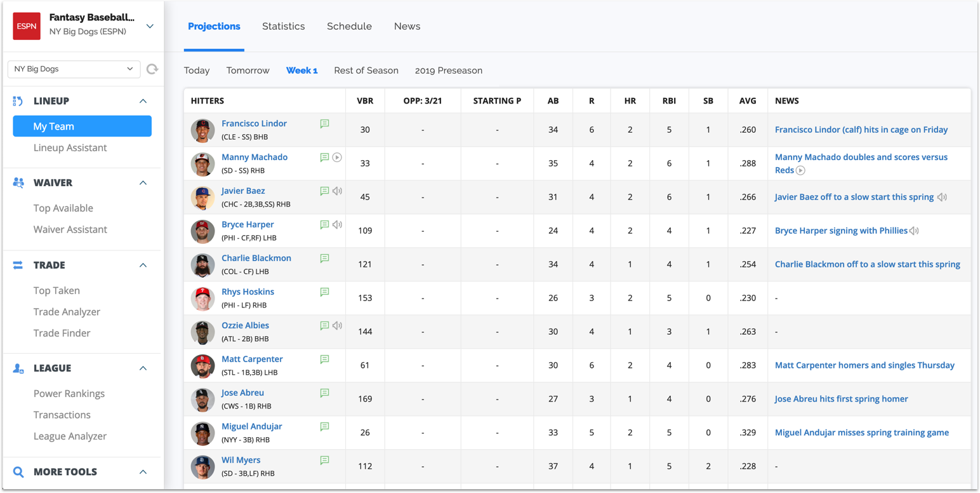Collapse the TRADE section chevron
This screenshot has height=493, width=980.
click(143, 266)
